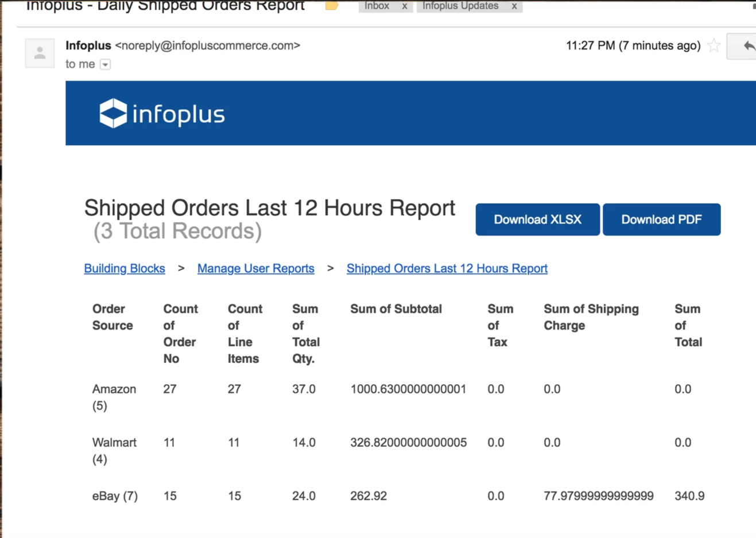
Task: Select the Sum of Total header
Action: pyautogui.click(x=688, y=326)
